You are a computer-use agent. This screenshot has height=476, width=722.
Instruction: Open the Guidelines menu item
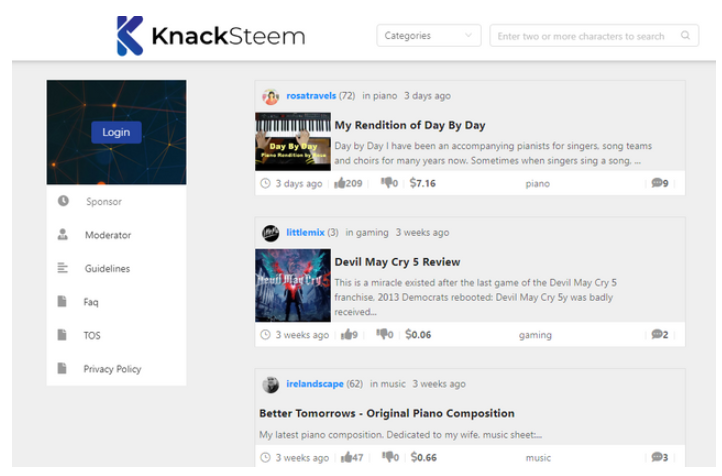[x=107, y=268]
